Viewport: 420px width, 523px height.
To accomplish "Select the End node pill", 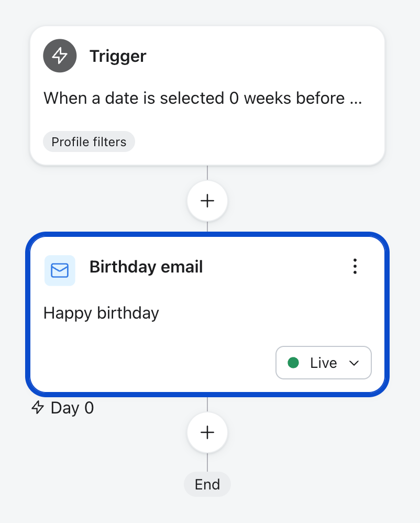I will [x=207, y=484].
